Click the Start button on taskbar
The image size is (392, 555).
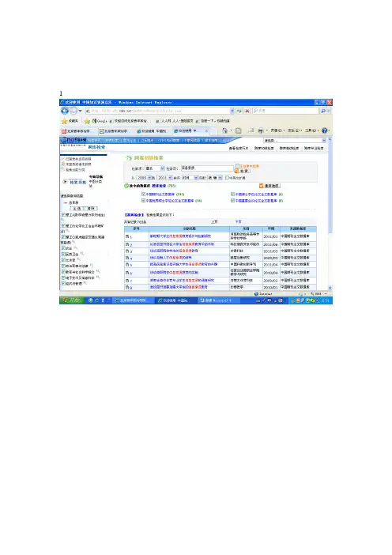[x=71, y=300]
